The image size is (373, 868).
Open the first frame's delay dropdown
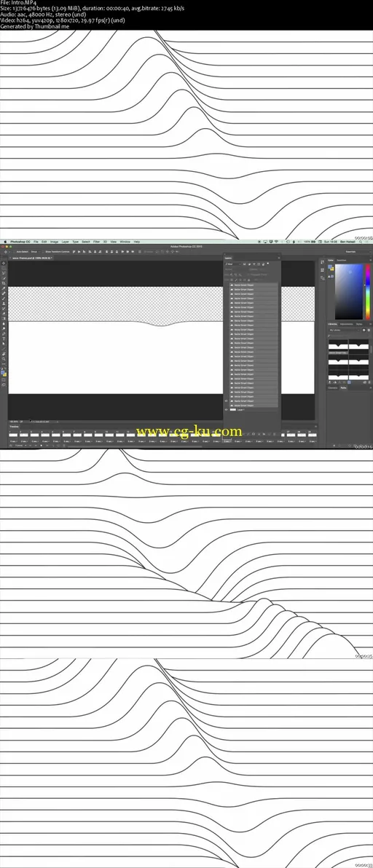[x=15, y=441]
